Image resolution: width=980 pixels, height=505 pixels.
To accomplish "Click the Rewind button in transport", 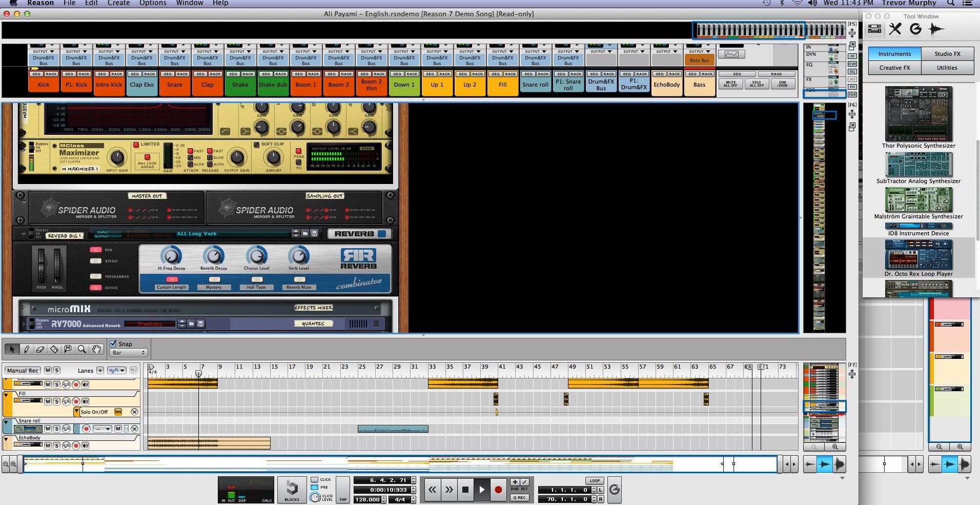I will click(432, 490).
